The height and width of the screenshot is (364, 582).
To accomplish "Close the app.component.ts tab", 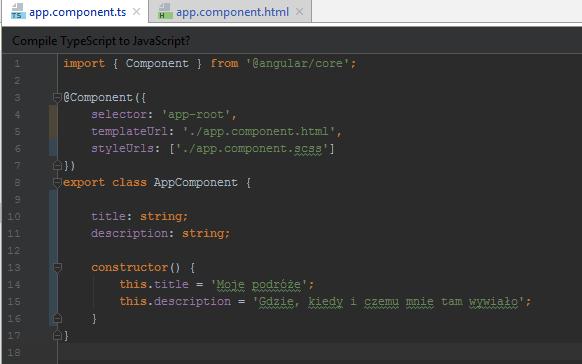I will pos(137,12).
